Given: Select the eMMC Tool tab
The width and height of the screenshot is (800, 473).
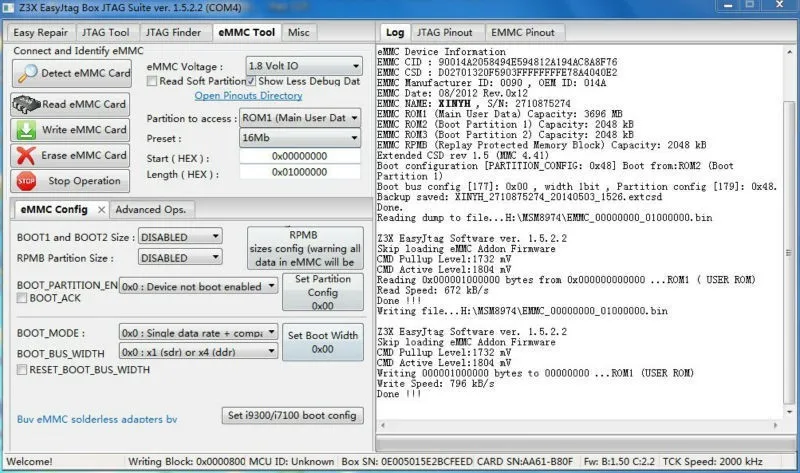Looking at the screenshot, I should click(x=246, y=32).
